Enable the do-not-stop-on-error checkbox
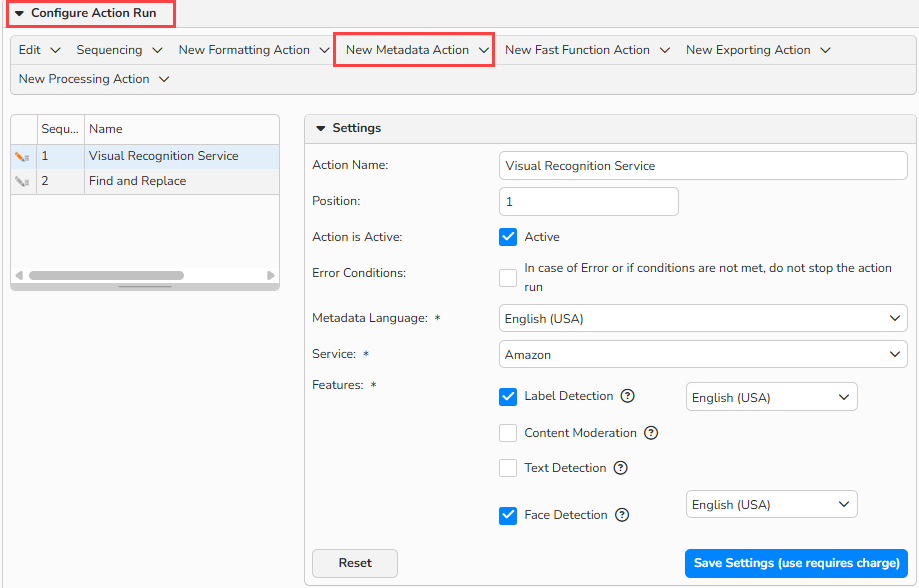919x588 pixels. tap(508, 278)
